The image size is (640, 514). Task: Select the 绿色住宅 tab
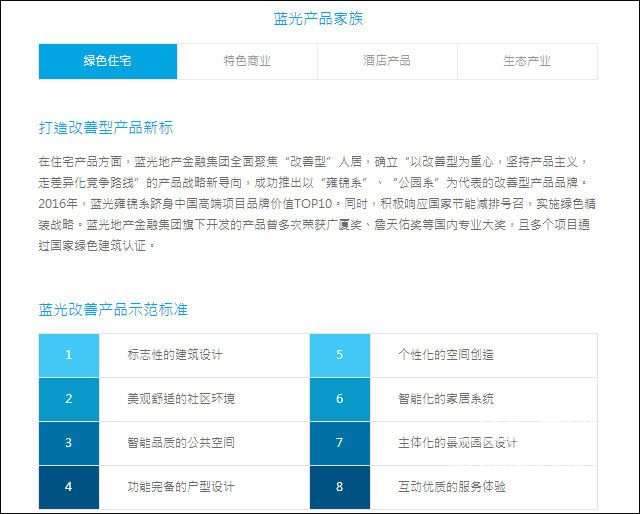(108, 61)
